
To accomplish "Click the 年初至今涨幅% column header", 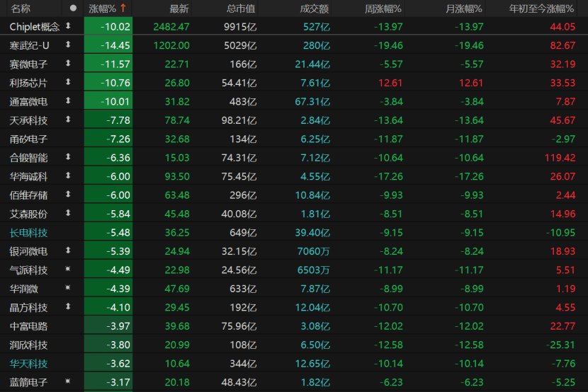I will (542, 8).
